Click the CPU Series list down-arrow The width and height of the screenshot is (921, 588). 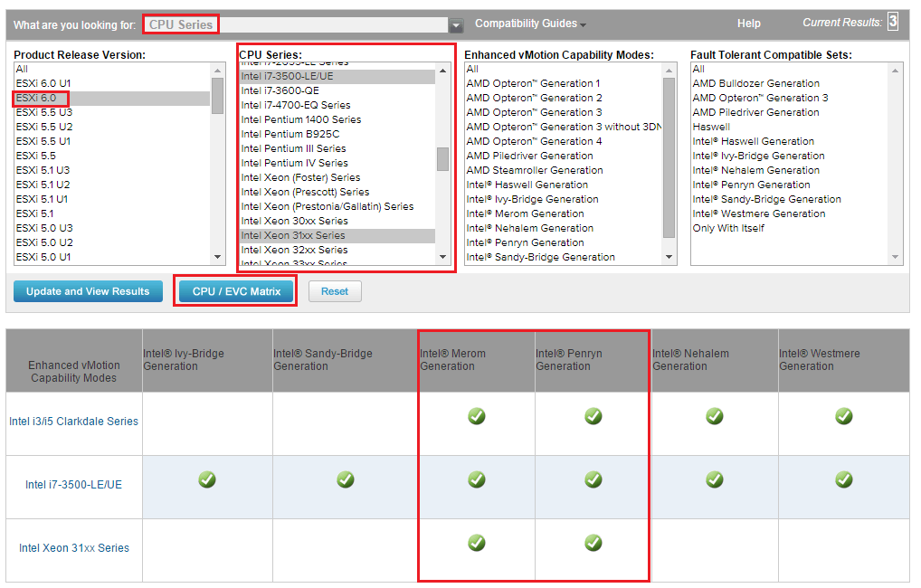[x=443, y=257]
